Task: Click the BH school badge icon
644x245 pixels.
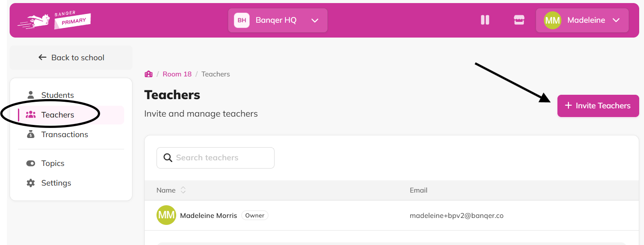Action: (x=242, y=20)
